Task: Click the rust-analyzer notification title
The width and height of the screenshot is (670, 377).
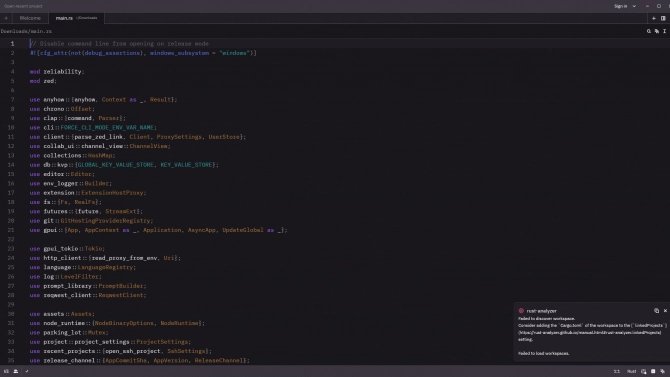Action: pos(541,311)
